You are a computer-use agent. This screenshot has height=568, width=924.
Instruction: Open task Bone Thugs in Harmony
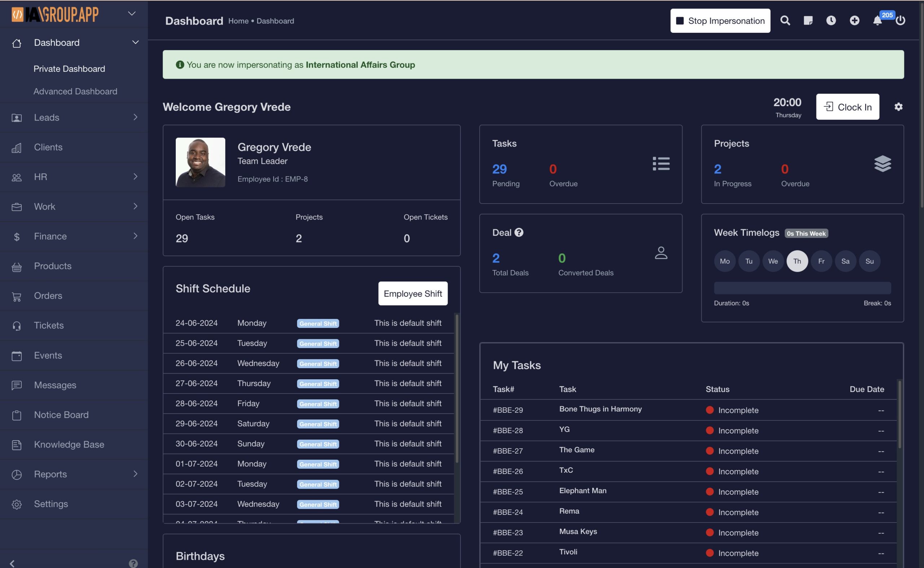point(600,409)
